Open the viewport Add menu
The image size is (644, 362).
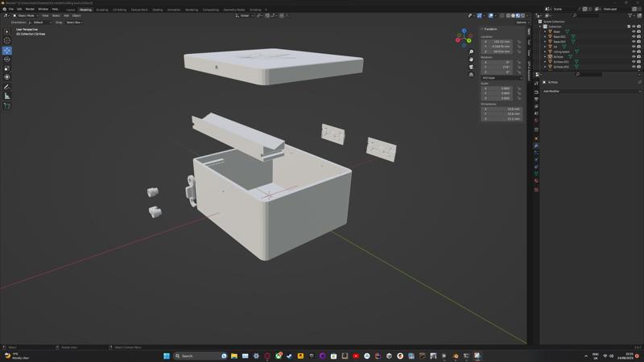pyautogui.click(x=66, y=15)
